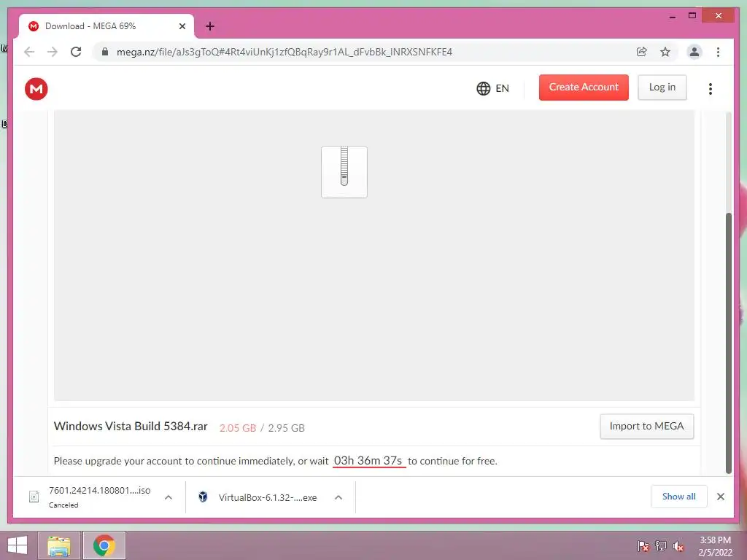Reload the page with refresh icon
Viewport: 747px width, 560px height.
(x=76, y=52)
